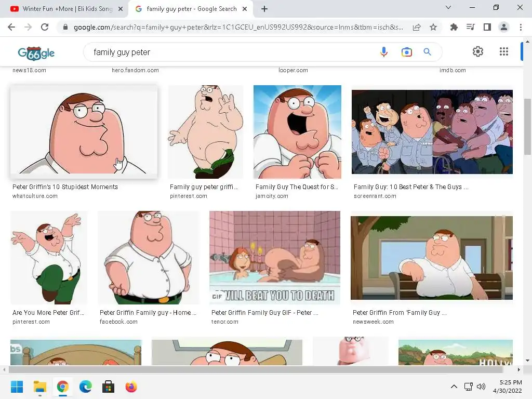Viewport: 532px width, 399px height.
Task: Open Windows Start menu
Action: [17, 387]
